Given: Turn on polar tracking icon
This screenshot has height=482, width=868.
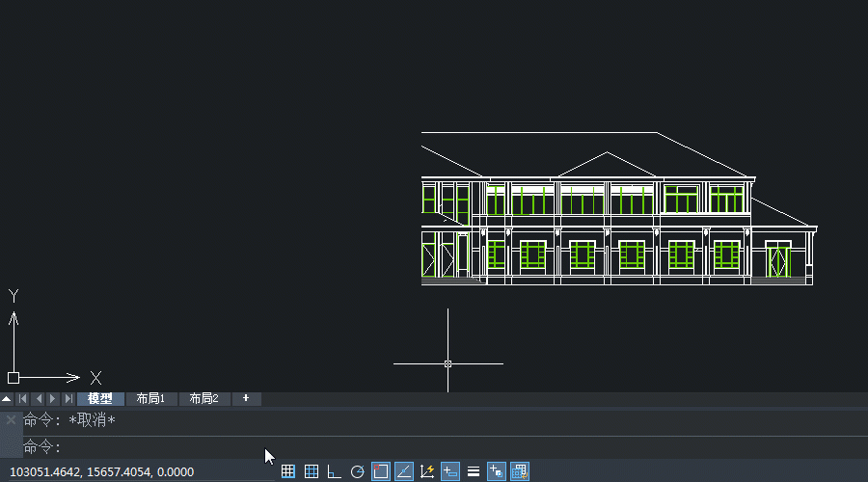Looking at the screenshot, I should coord(358,471).
